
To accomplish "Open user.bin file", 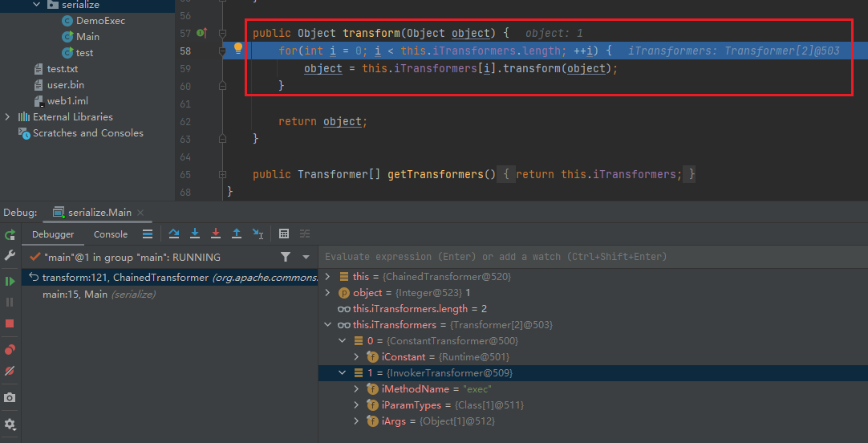I will pos(65,85).
